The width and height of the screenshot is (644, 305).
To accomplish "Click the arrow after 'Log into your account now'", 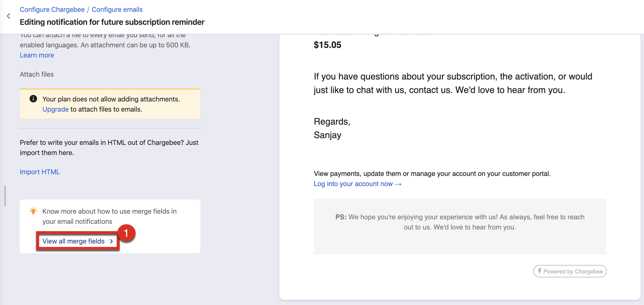I will (x=398, y=184).
